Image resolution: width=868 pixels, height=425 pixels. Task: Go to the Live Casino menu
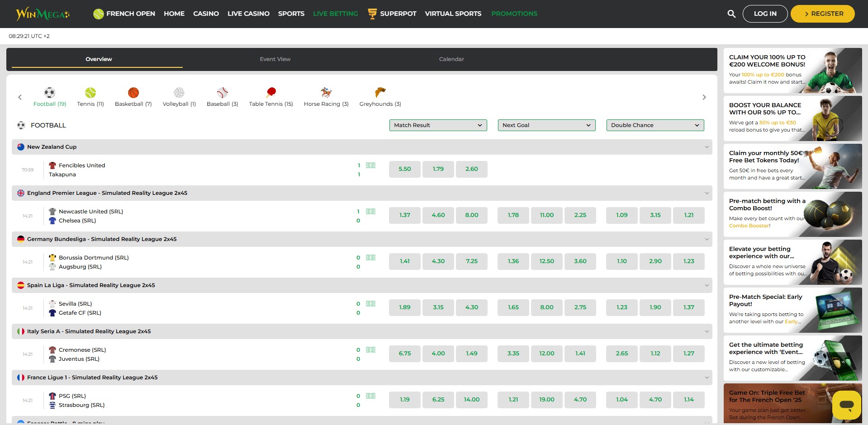pyautogui.click(x=248, y=14)
